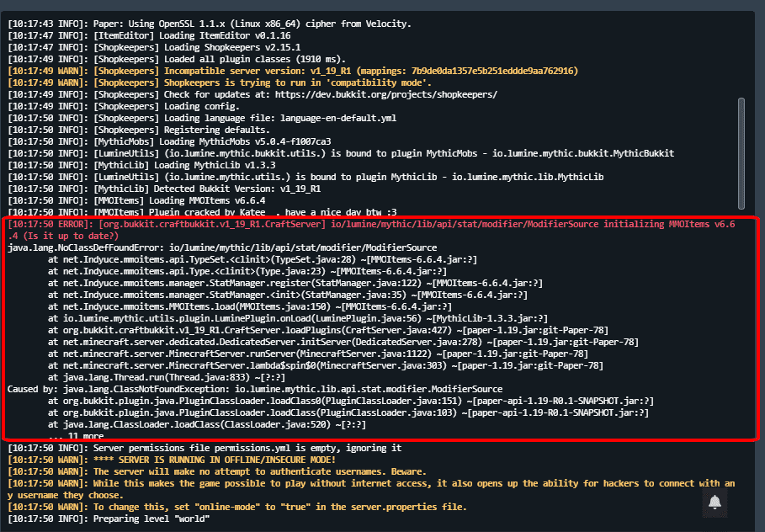Select the 'java.lang.NoClassDefFoundError' line

222,248
